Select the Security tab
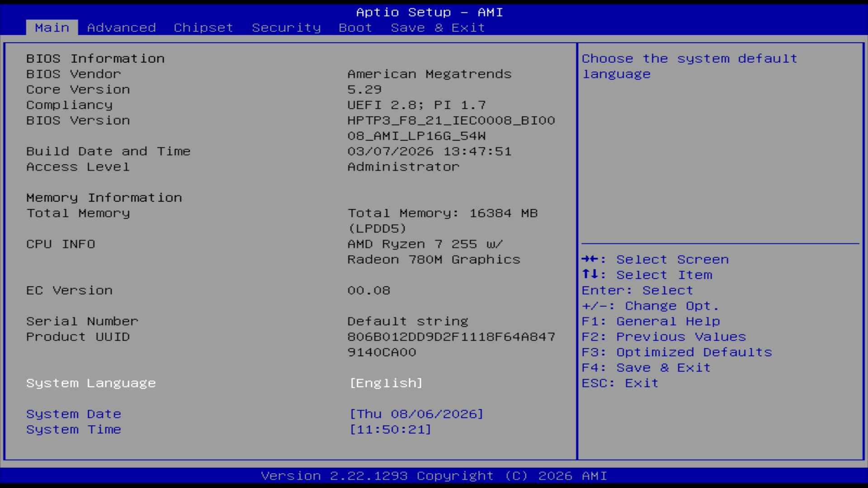 tap(286, 28)
